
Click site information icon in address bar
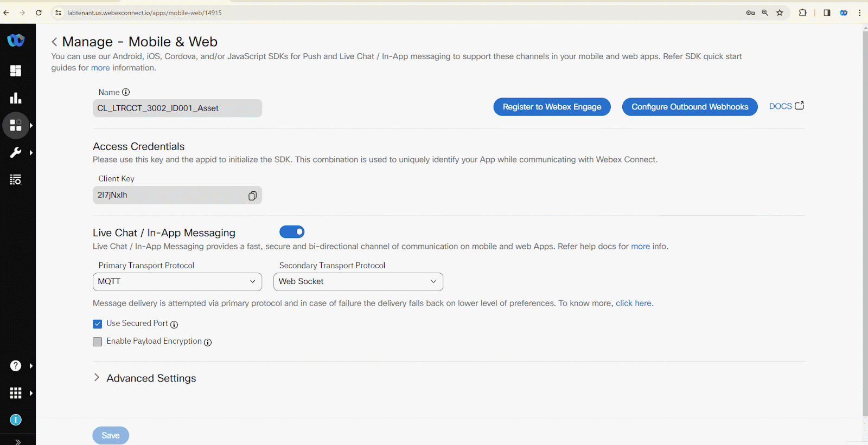point(59,12)
